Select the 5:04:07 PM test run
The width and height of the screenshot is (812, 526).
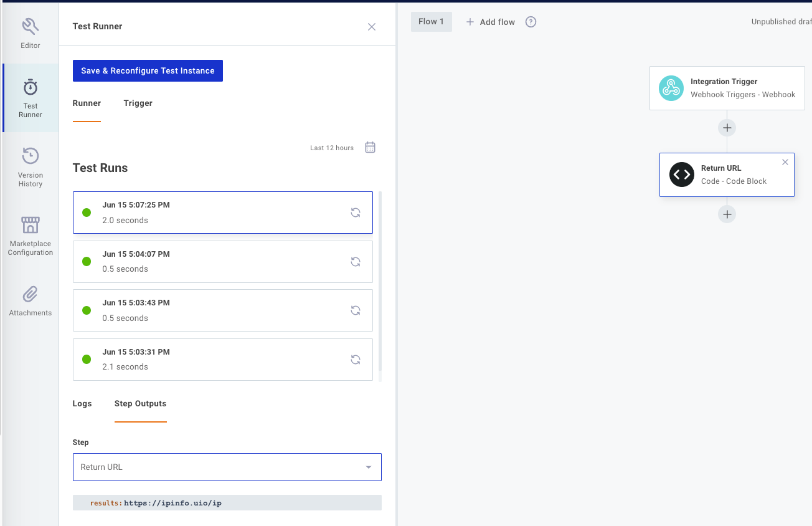tap(223, 262)
